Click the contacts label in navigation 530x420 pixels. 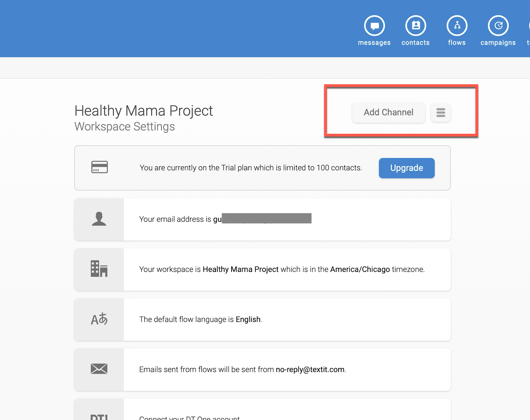click(416, 43)
